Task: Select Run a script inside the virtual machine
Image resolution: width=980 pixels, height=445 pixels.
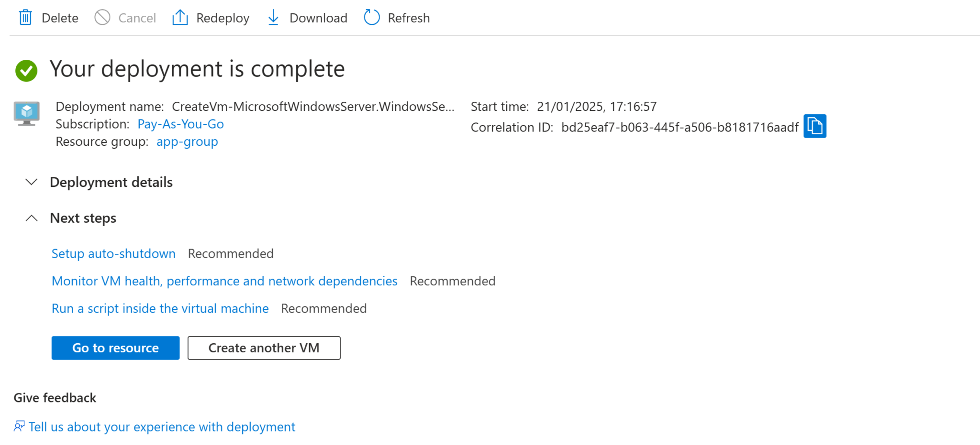Action: (x=160, y=309)
